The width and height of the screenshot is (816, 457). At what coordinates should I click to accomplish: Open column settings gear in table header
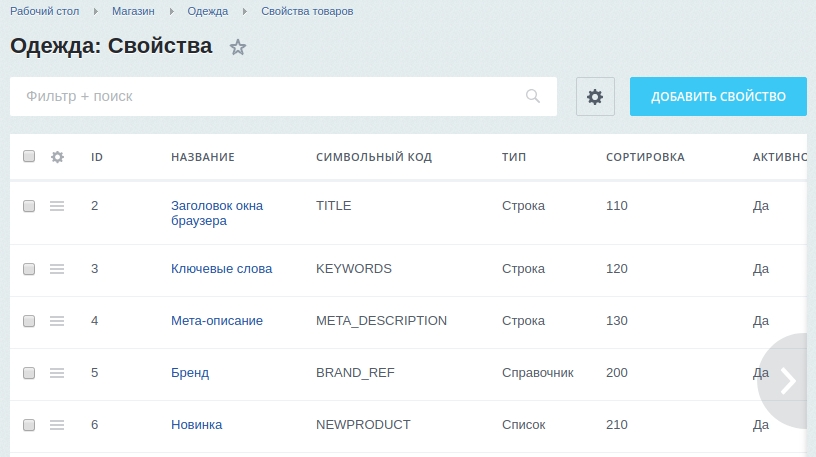point(57,157)
